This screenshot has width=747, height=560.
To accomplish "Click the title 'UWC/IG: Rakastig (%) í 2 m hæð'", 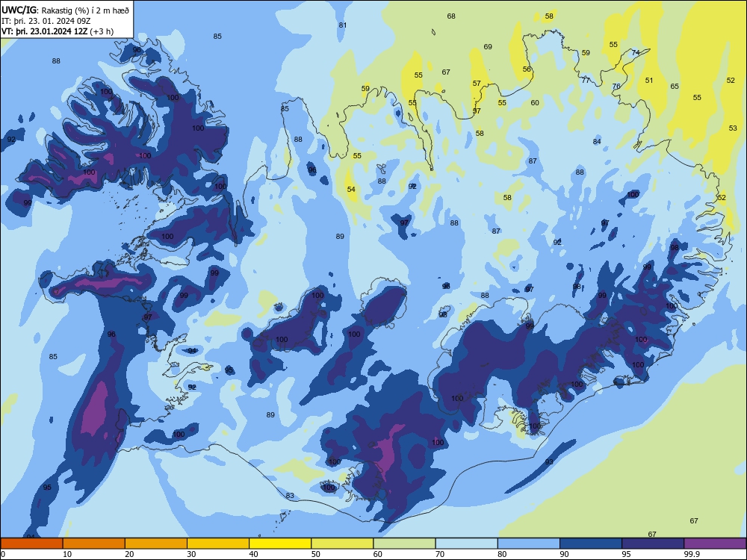I will (x=65, y=9).
